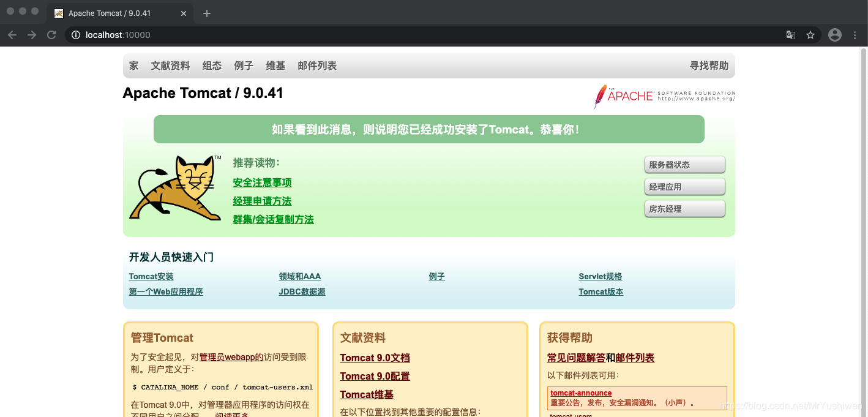Image resolution: width=868 pixels, height=417 pixels.
Task: Open the 组态 navigation item
Action: tap(212, 66)
